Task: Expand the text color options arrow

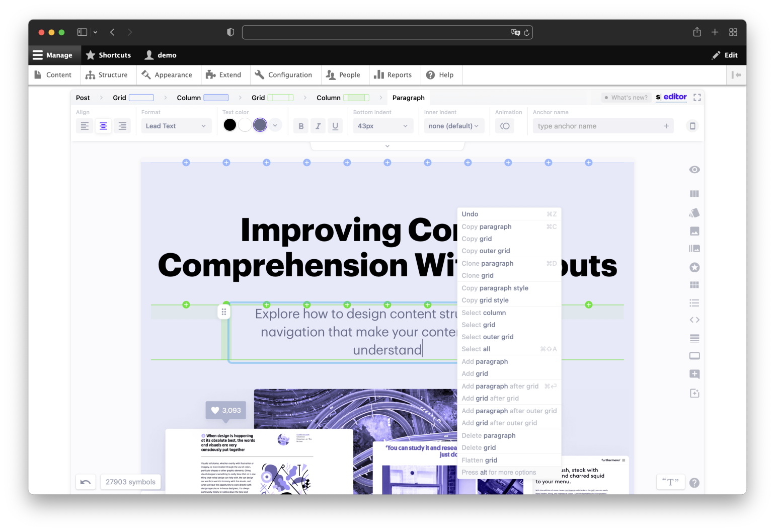Action: click(x=275, y=125)
